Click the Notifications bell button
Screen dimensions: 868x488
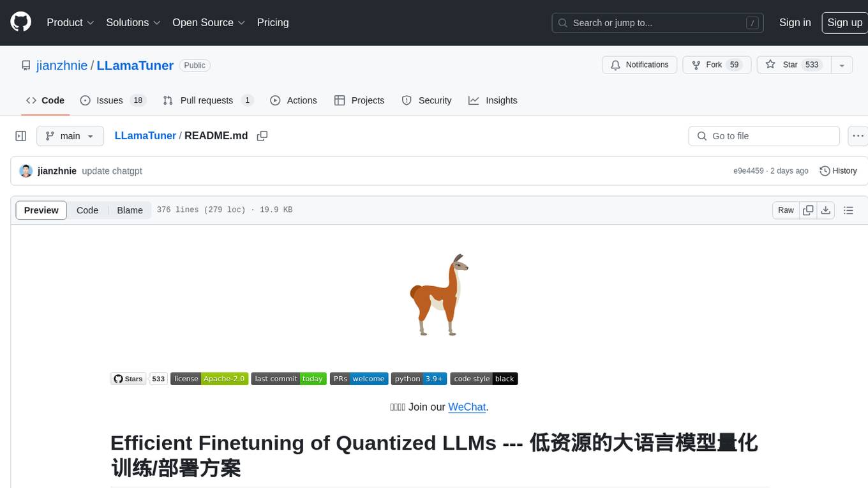(x=640, y=65)
